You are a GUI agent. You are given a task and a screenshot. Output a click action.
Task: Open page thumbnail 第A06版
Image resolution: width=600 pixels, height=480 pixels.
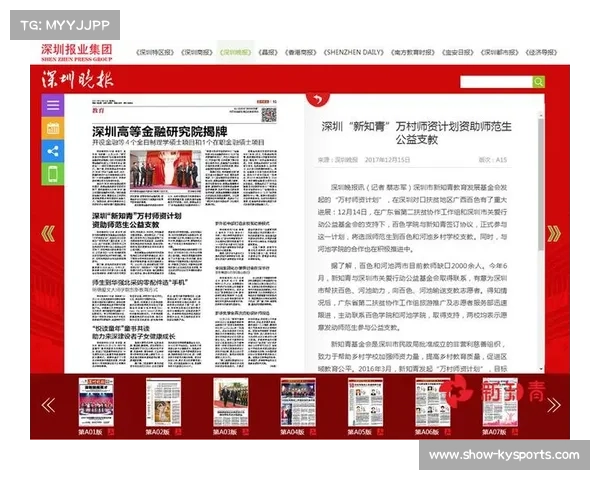click(x=433, y=402)
